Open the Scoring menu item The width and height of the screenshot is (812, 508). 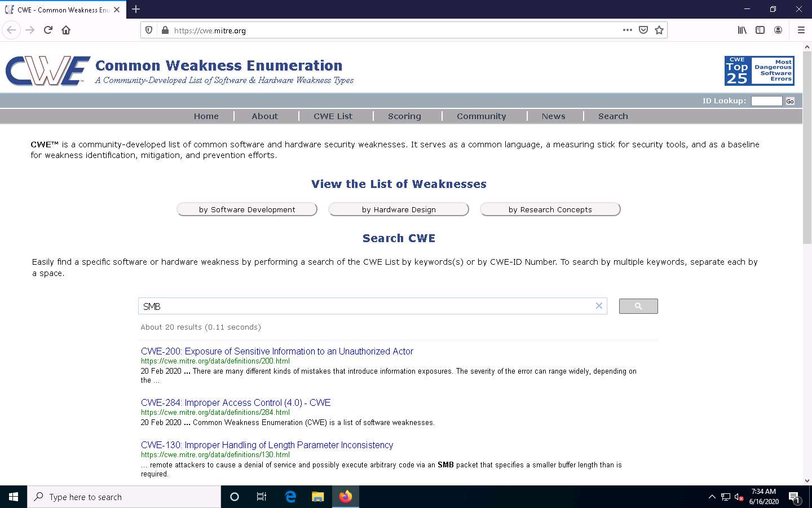click(x=404, y=116)
